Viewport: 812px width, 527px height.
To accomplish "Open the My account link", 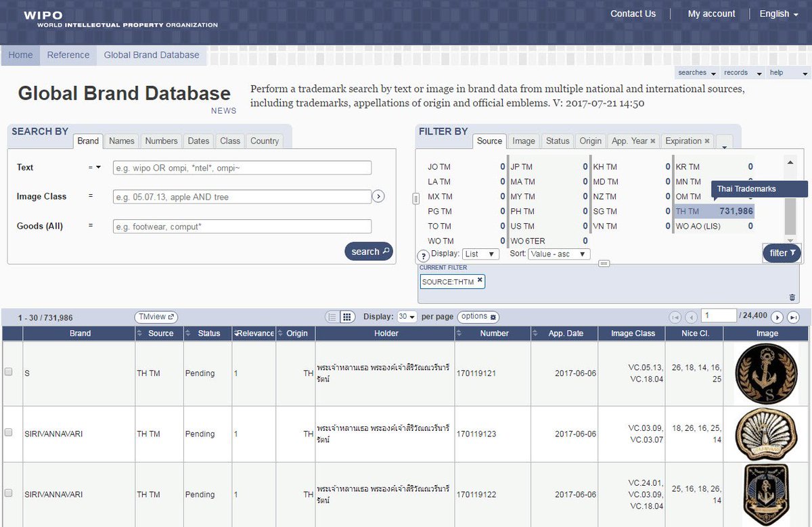I will [711, 14].
